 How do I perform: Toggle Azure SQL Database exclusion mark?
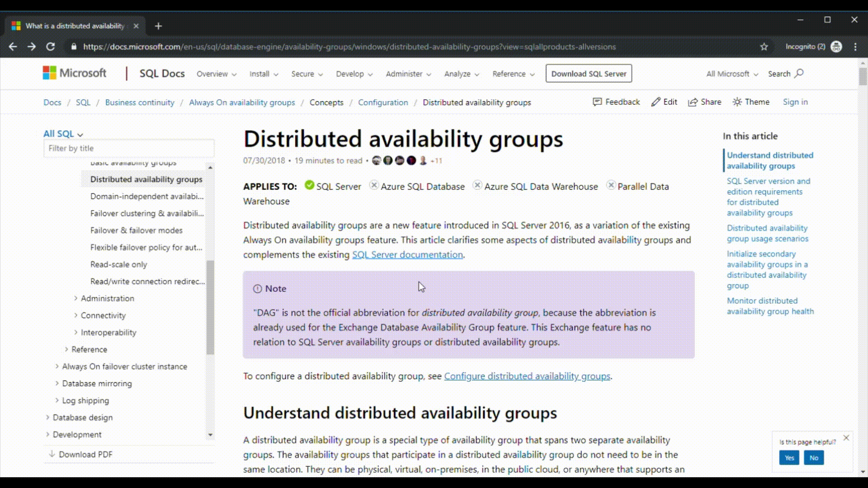[373, 185]
